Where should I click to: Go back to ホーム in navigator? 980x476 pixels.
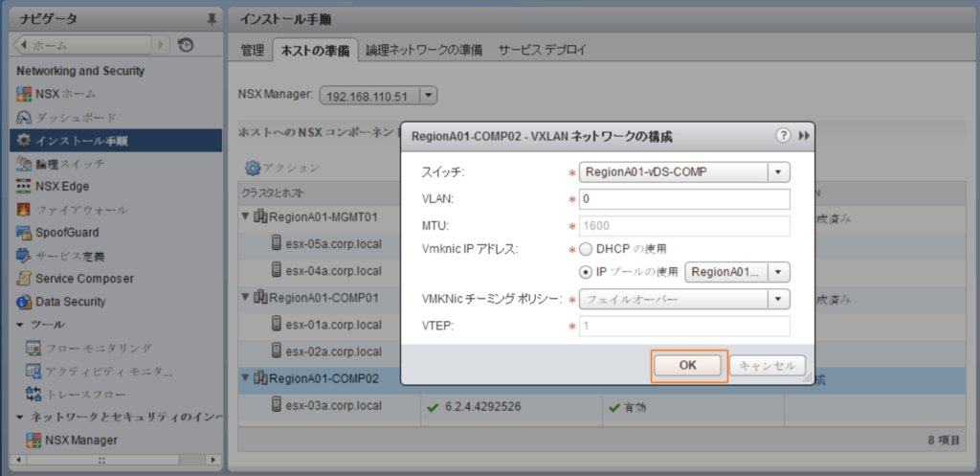[82, 45]
